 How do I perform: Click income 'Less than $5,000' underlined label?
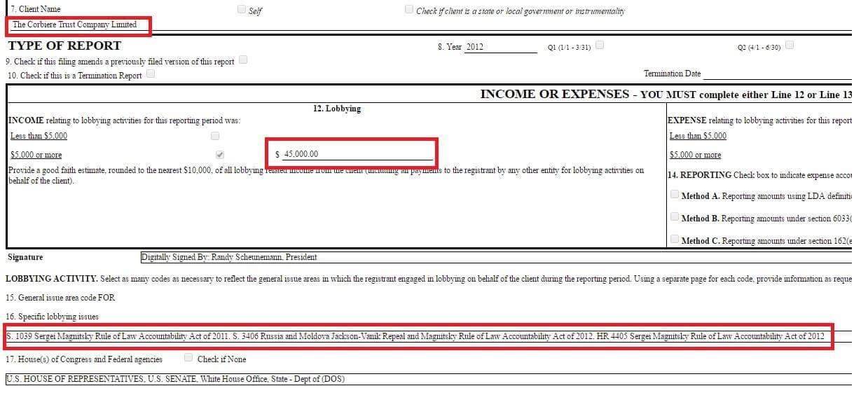click(x=39, y=136)
